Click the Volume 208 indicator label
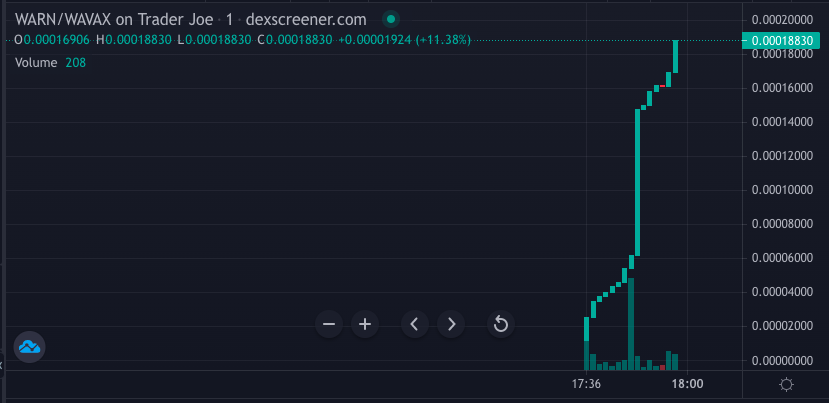Image resolution: width=829 pixels, height=403 pixels. click(50, 62)
